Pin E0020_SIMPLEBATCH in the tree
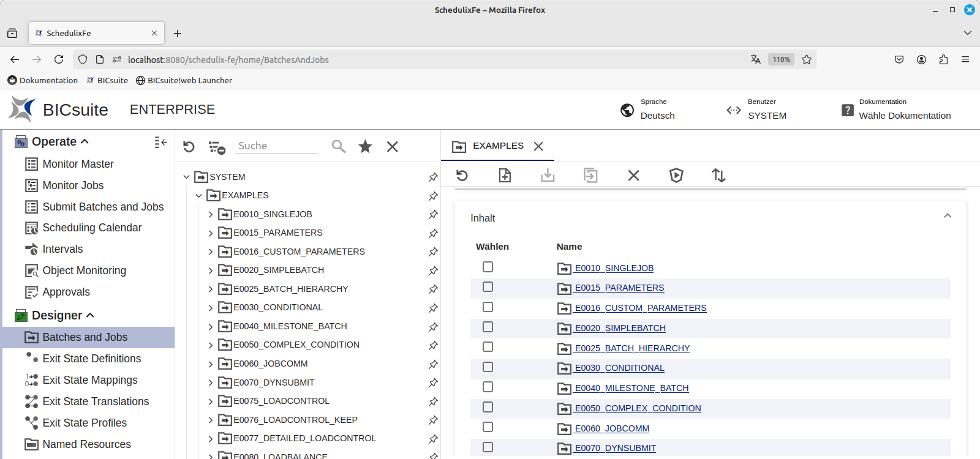 433,271
